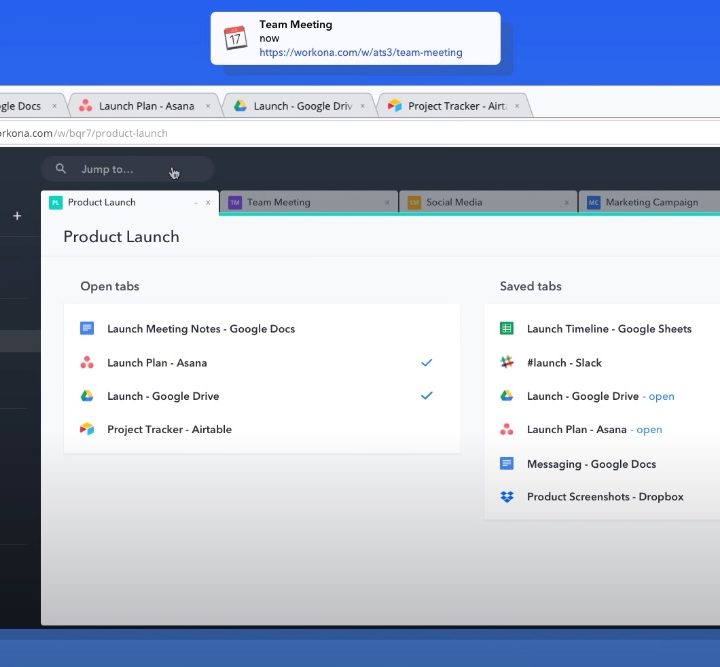
Task: Click Google Docs icon for Launch Meeting Notes
Action: click(x=87, y=328)
